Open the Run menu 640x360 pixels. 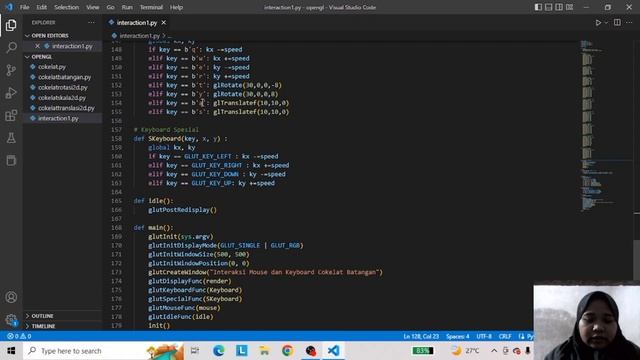pos(127,7)
